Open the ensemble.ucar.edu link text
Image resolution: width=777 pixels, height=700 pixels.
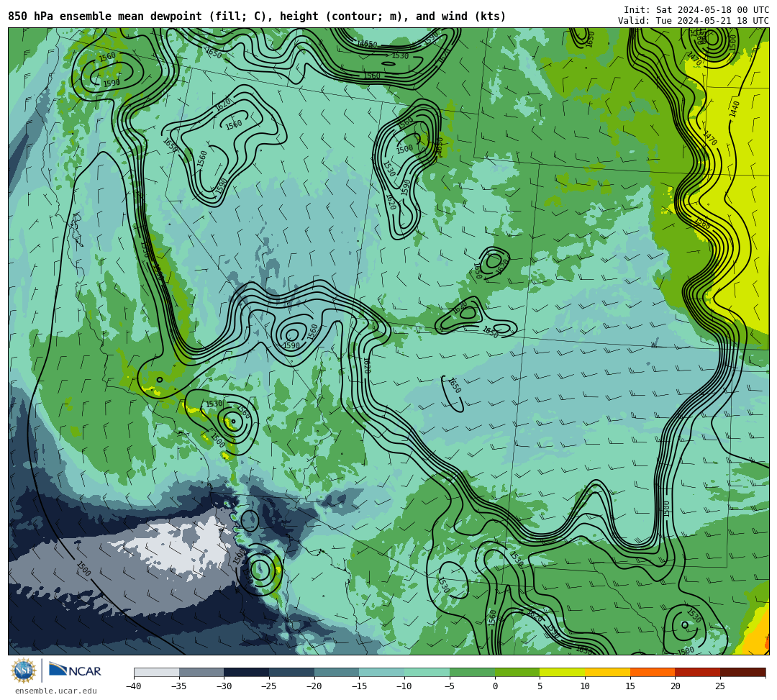coord(55,691)
